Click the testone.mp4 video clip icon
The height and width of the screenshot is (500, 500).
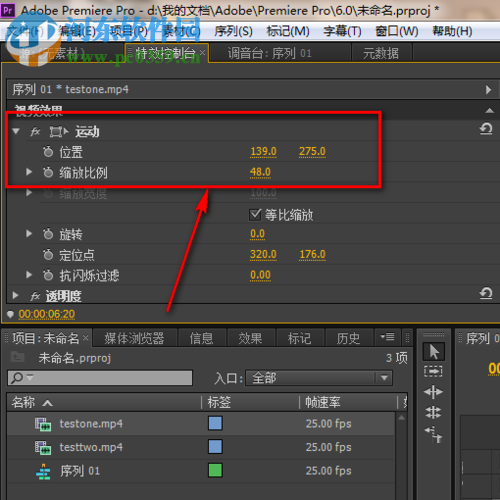click(43, 424)
